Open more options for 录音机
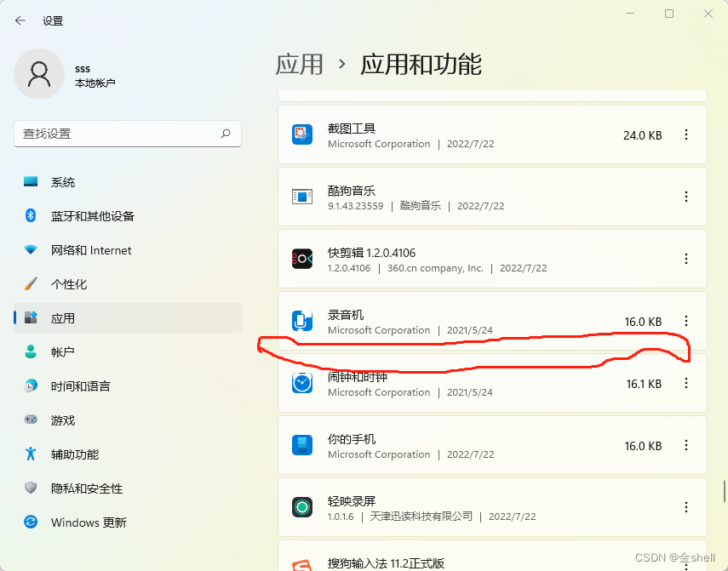This screenshot has width=728, height=571. coord(686,321)
